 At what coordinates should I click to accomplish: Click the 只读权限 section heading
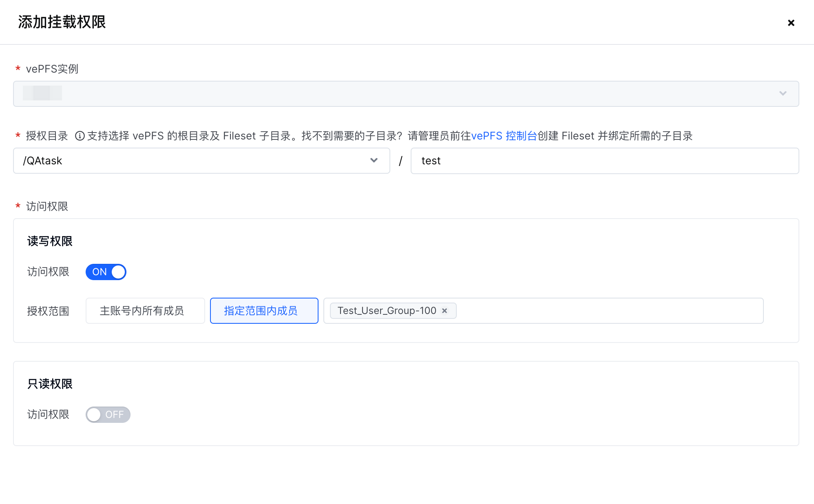[x=50, y=384]
